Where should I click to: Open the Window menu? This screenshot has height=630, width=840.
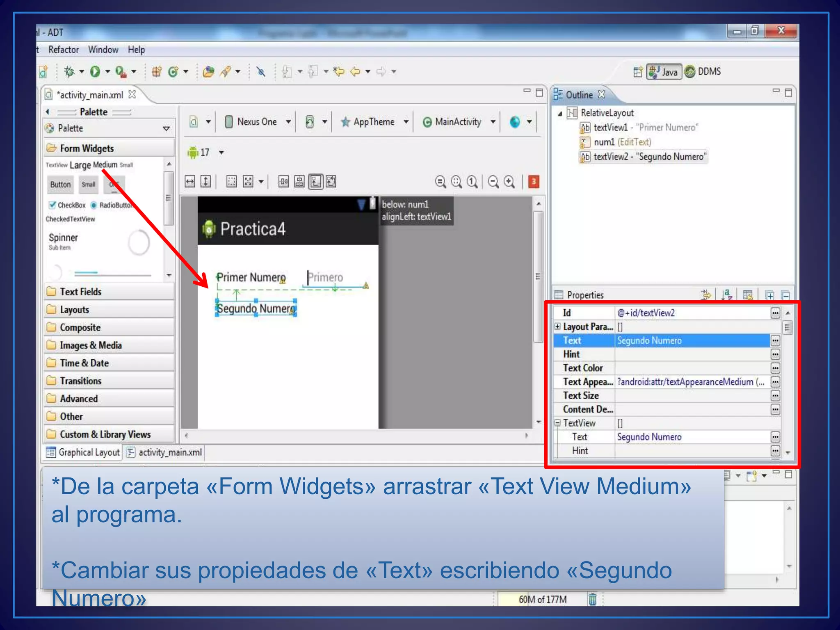point(103,50)
